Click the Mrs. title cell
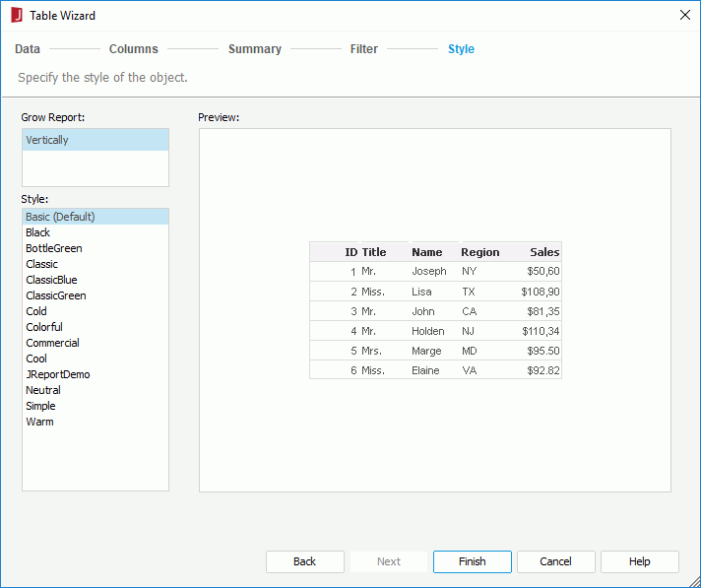Image resolution: width=701 pixels, height=588 pixels. coord(371,351)
